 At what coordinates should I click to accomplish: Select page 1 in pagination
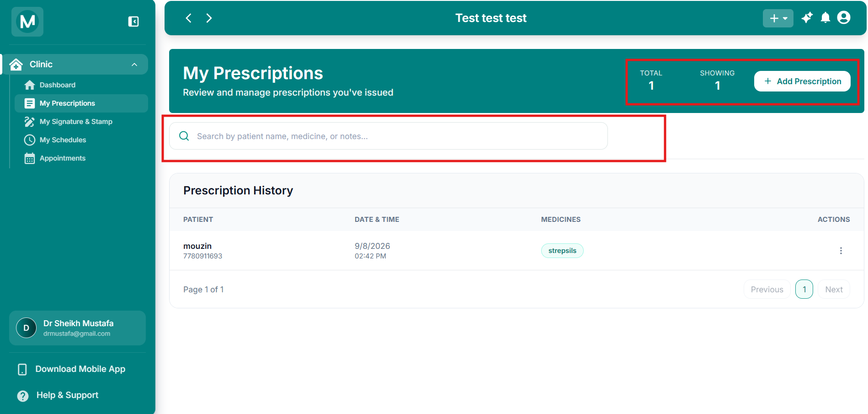click(804, 289)
